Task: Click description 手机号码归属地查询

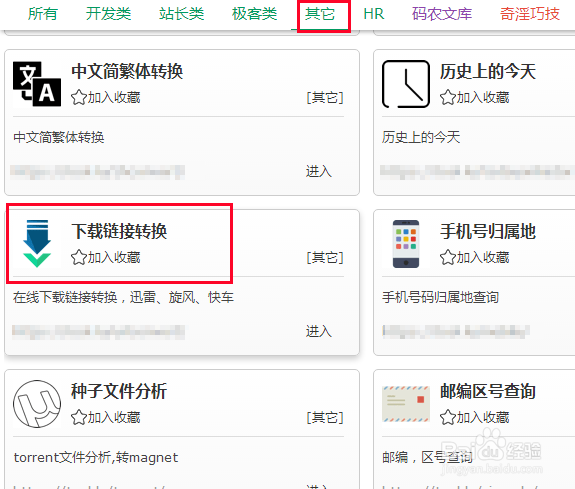Action: point(440,297)
